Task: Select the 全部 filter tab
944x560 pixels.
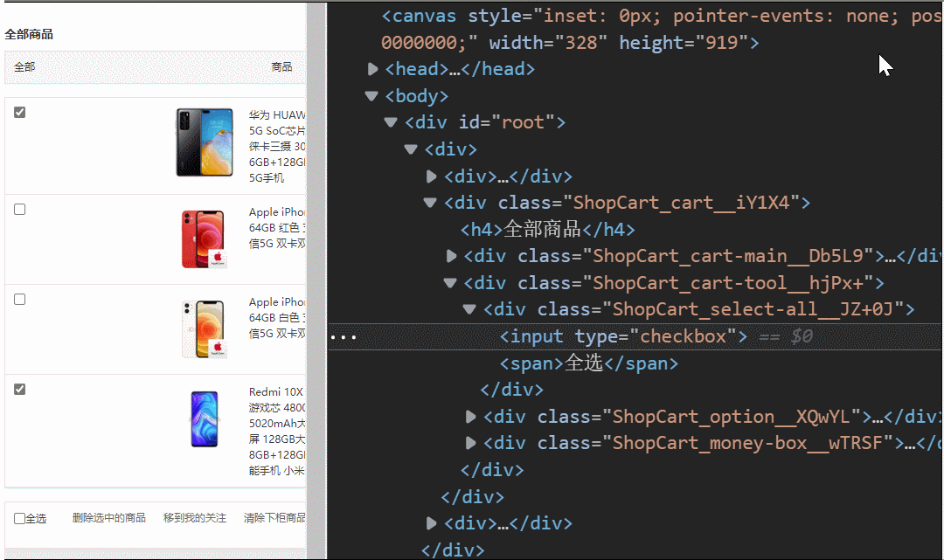Action: coord(24,66)
